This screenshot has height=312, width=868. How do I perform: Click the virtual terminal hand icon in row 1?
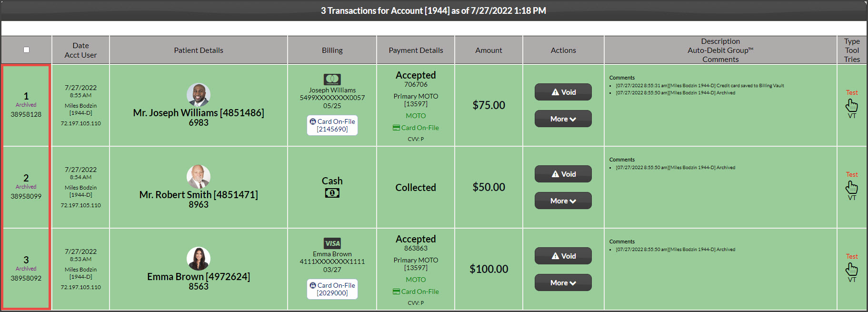pos(851,105)
